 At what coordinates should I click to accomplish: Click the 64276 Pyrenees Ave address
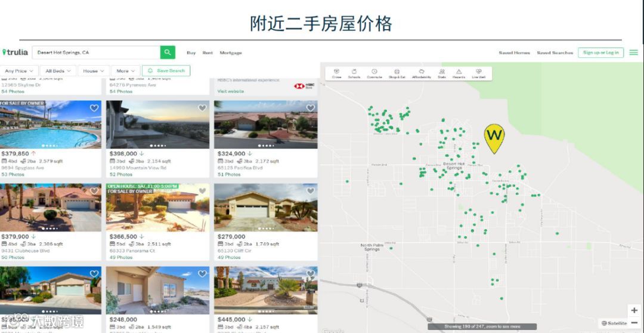[132, 85]
